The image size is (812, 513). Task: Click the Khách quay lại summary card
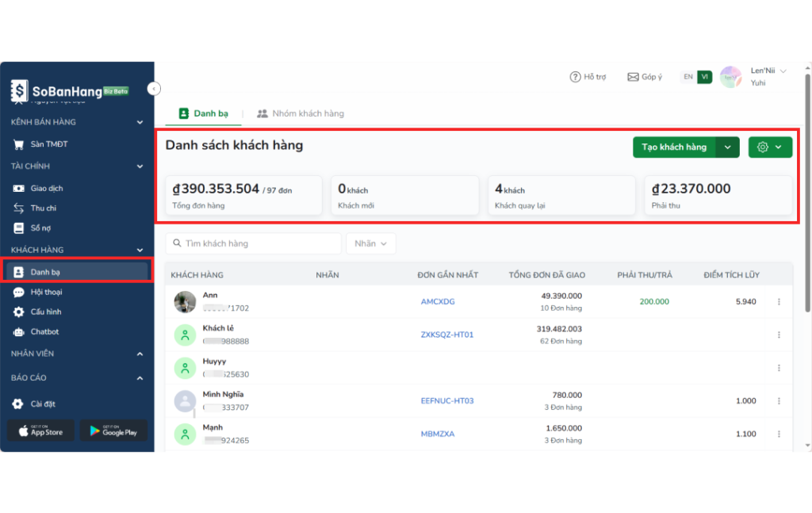[561, 196]
